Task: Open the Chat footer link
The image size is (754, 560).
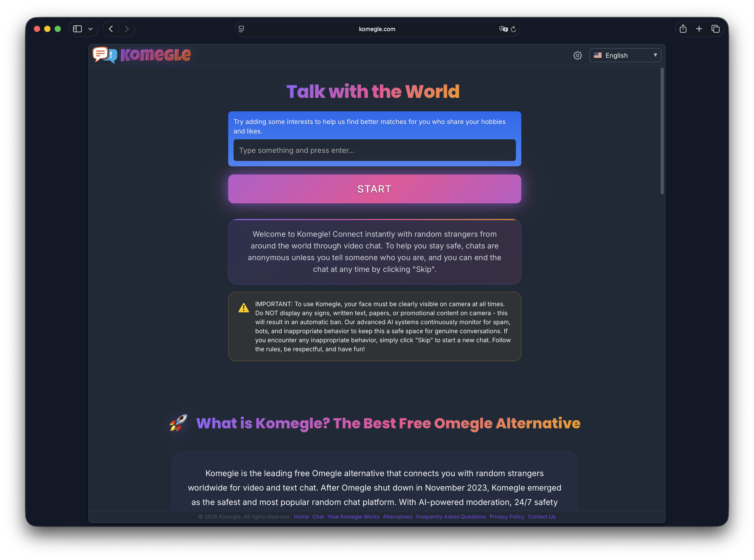Action: click(318, 517)
